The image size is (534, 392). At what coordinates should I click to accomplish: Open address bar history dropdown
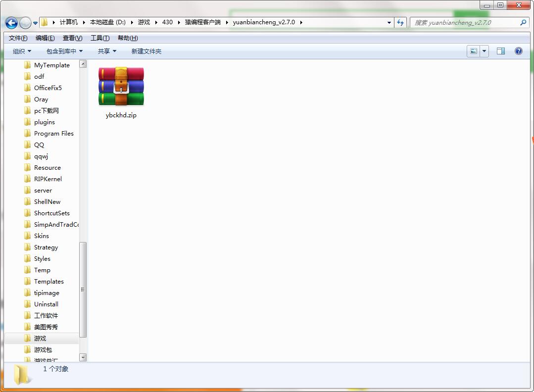click(x=389, y=22)
